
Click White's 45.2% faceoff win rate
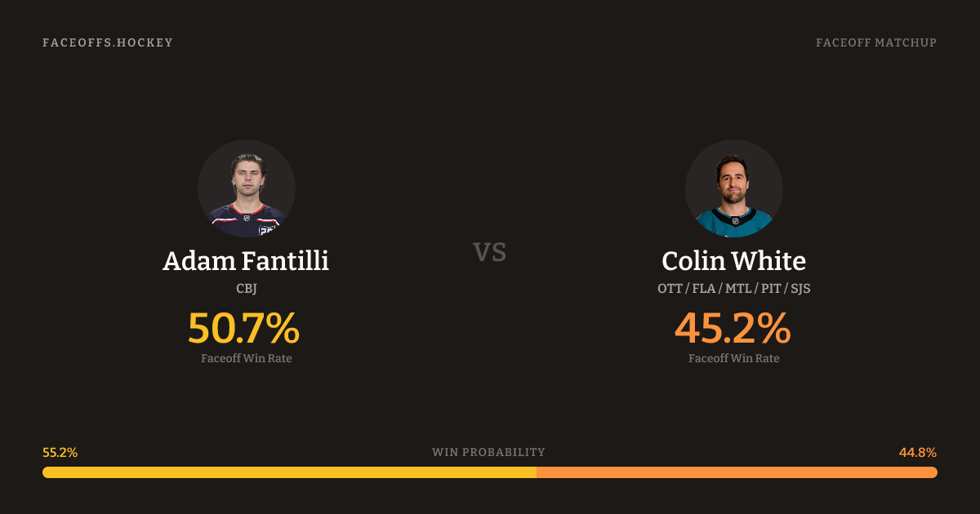click(733, 329)
